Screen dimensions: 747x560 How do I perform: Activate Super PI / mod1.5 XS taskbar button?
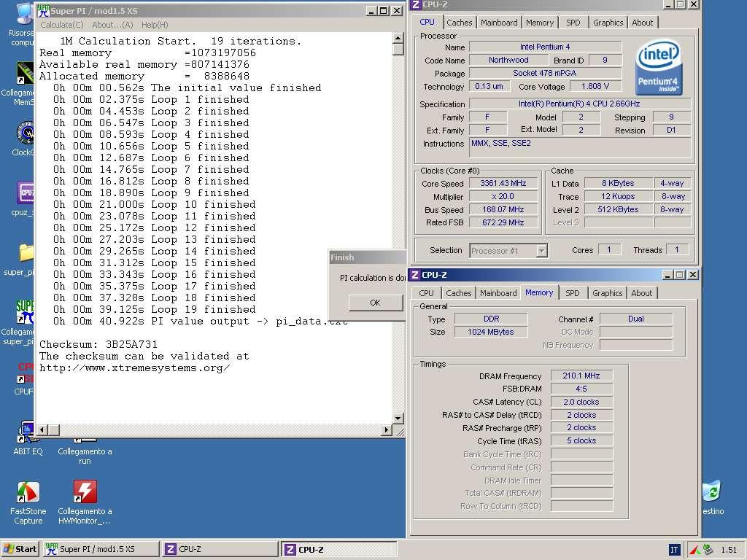[101, 549]
